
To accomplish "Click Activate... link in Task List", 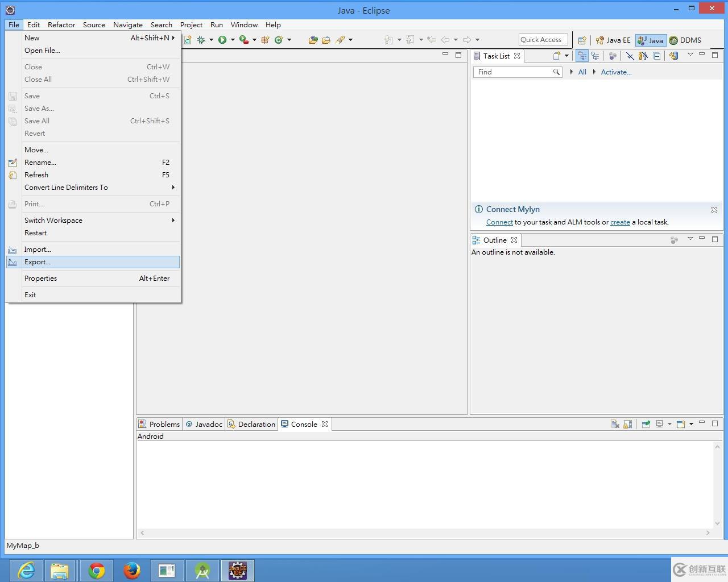I will [616, 72].
